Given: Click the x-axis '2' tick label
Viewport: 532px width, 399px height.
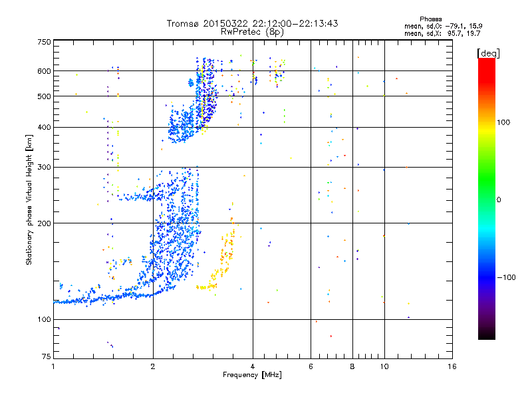Looking at the screenshot, I should [x=153, y=366].
